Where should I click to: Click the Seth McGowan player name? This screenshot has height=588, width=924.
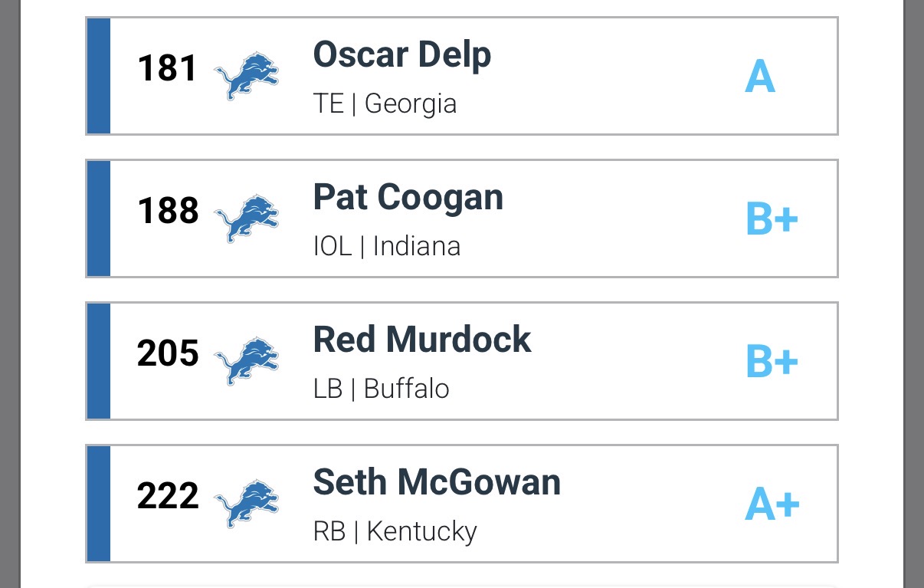point(437,483)
